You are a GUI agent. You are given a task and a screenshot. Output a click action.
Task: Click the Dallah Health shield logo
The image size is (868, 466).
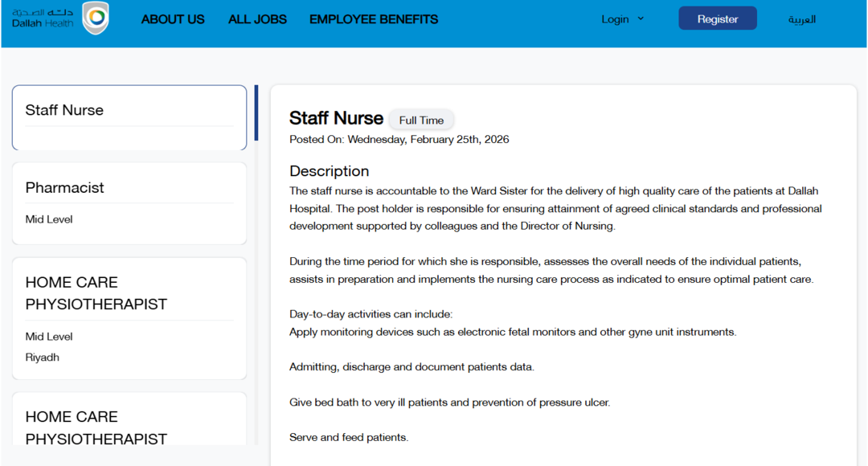(x=96, y=18)
